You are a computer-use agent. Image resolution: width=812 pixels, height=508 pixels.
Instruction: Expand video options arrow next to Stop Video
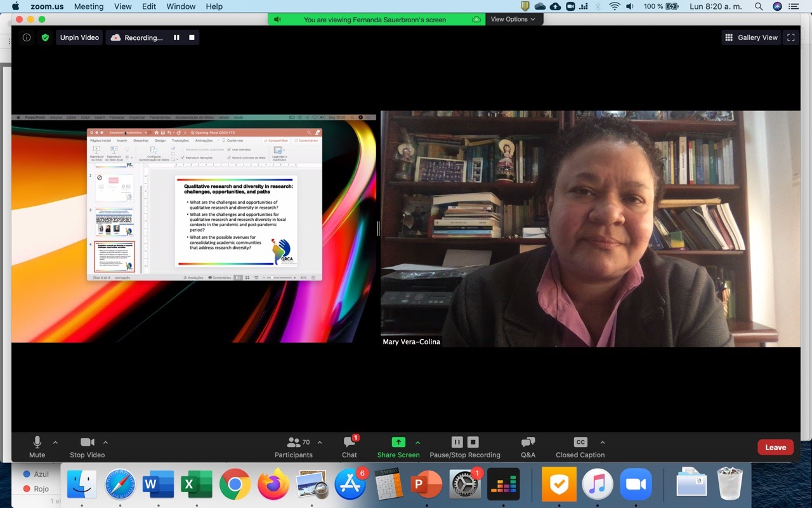click(x=105, y=443)
